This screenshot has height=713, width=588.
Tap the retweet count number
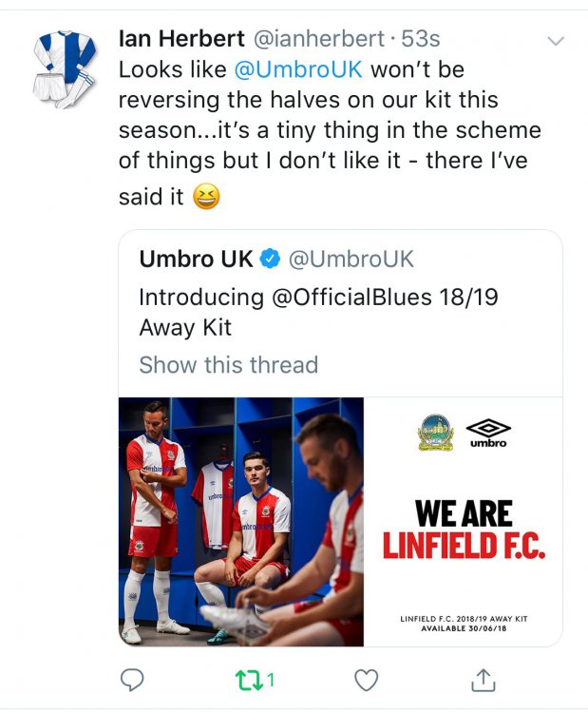pyautogui.click(x=271, y=679)
